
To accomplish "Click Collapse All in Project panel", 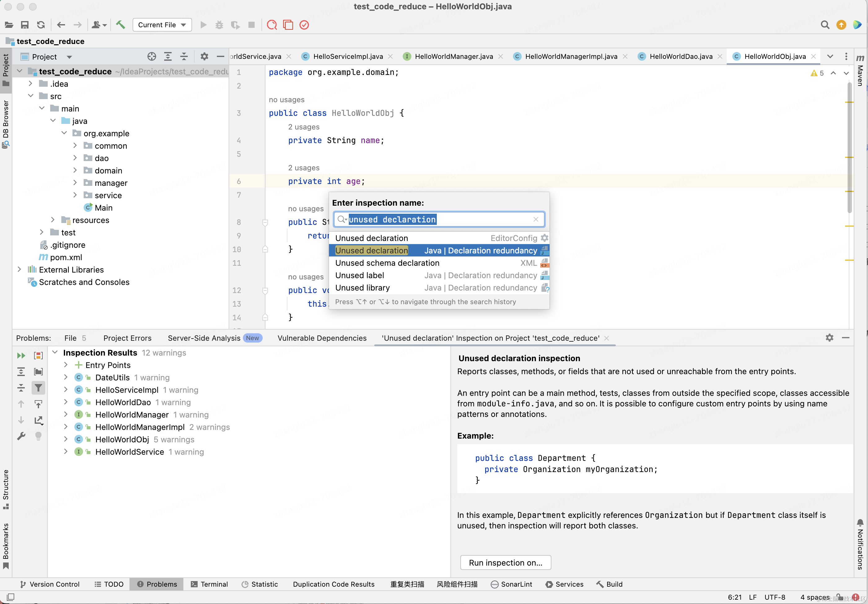I will click(184, 57).
